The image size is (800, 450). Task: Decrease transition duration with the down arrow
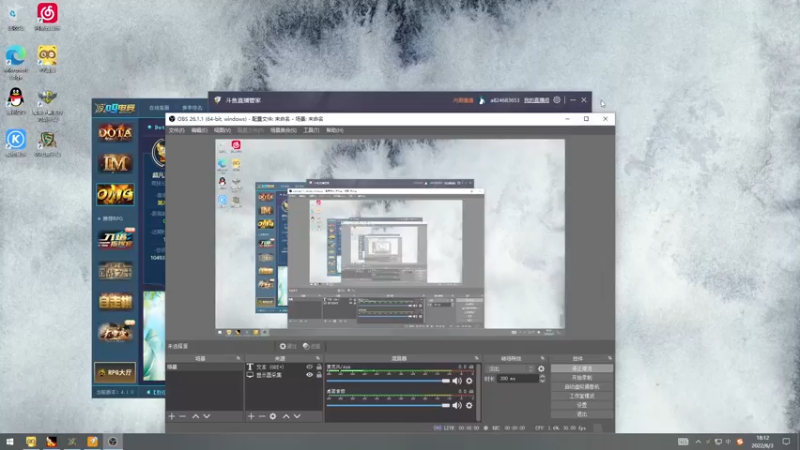tap(542, 381)
